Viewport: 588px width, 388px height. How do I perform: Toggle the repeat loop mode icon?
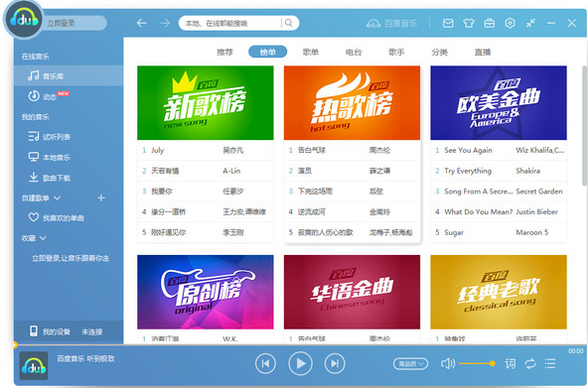point(530,363)
